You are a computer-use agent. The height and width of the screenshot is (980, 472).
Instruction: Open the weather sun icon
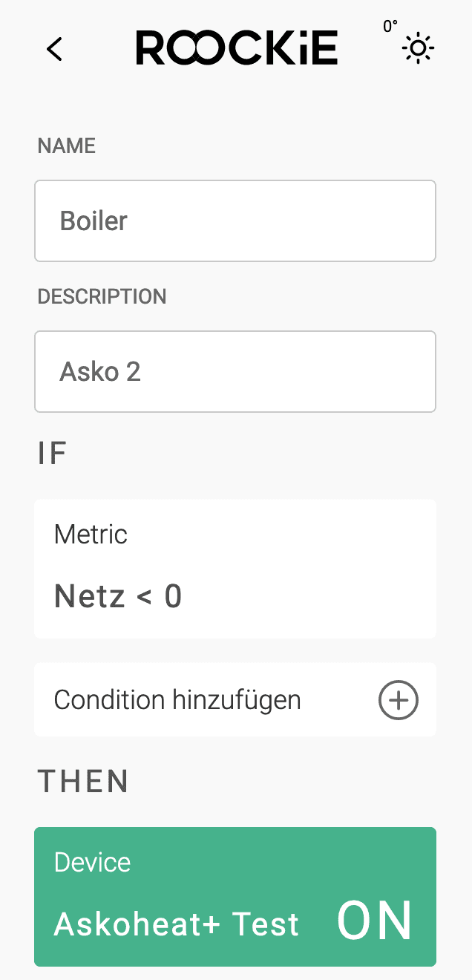[418, 49]
